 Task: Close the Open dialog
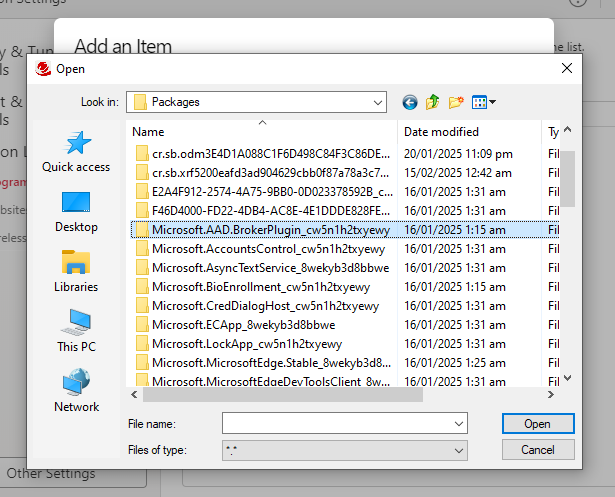click(x=567, y=68)
